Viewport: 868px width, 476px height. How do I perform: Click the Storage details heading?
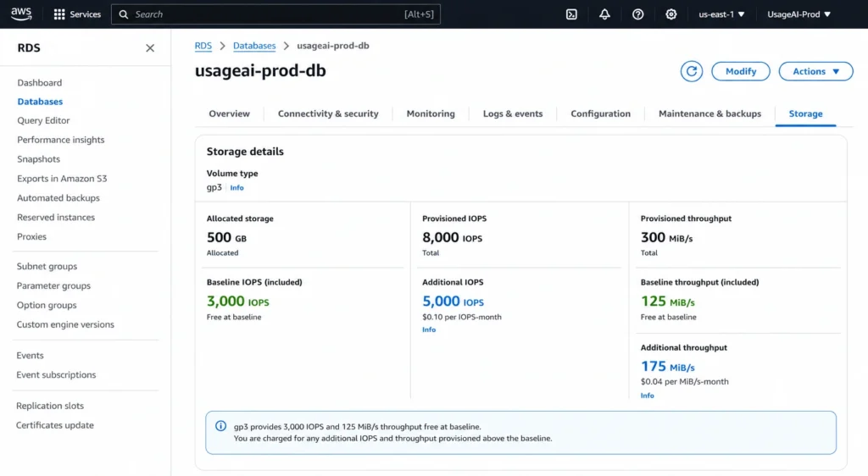coord(245,152)
